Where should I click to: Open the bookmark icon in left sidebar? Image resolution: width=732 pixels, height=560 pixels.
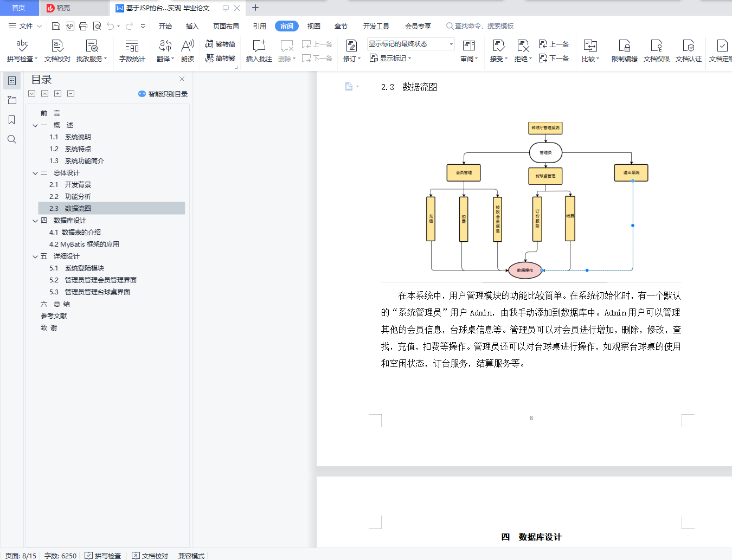12,120
